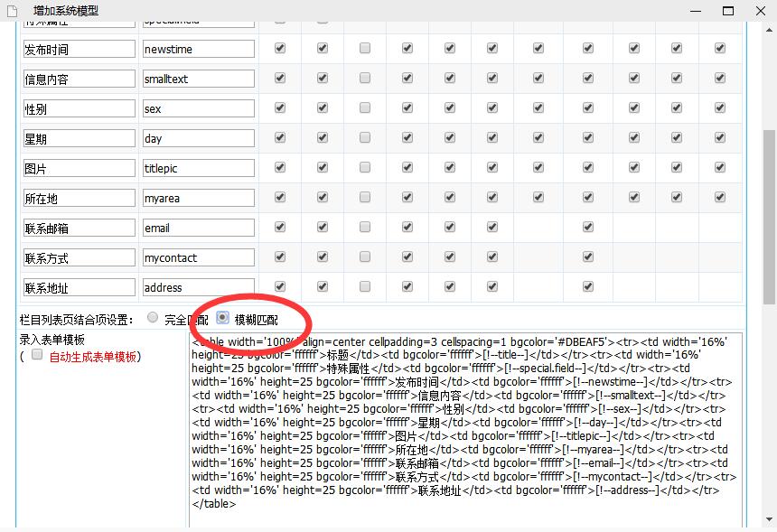Enable the 自动生成表单模板 checkbox

click(37, 356)
